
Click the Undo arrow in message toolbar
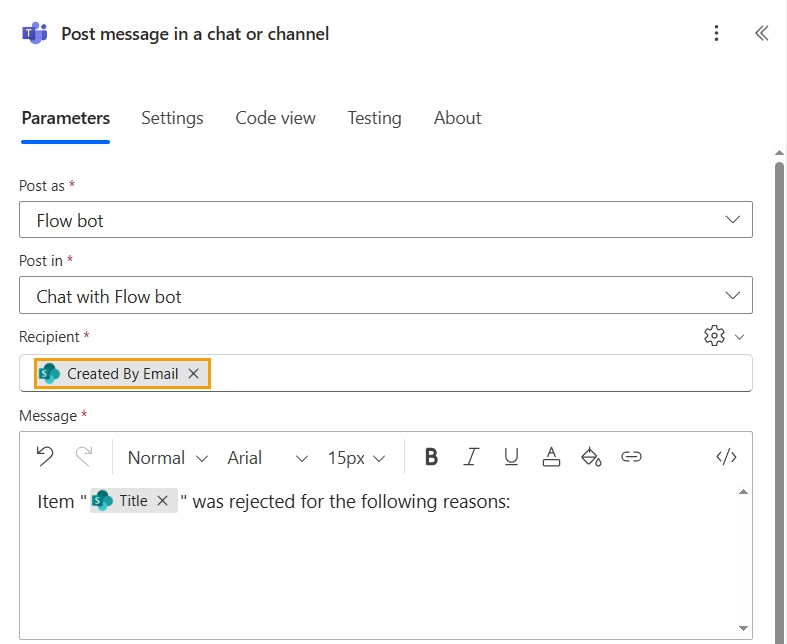pos(45,457)
